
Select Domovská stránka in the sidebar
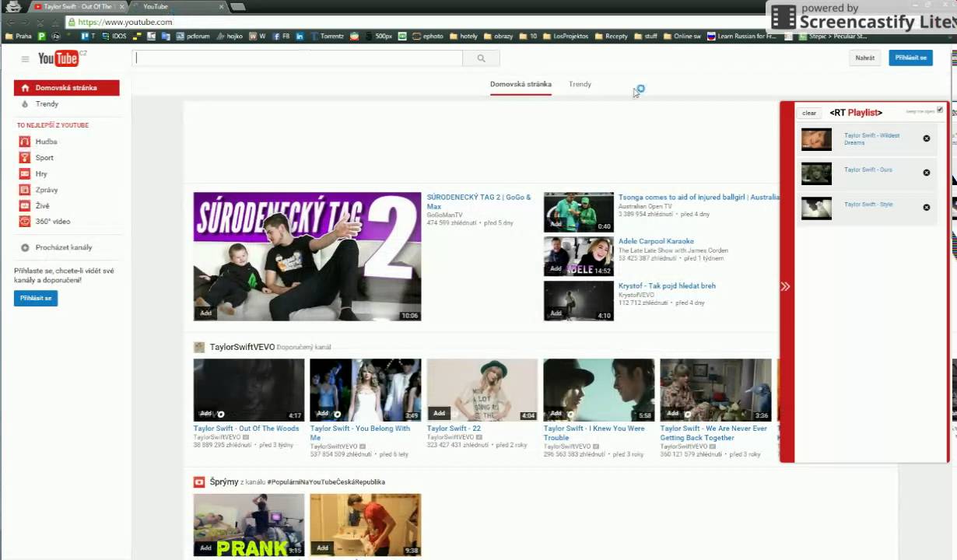67,88
